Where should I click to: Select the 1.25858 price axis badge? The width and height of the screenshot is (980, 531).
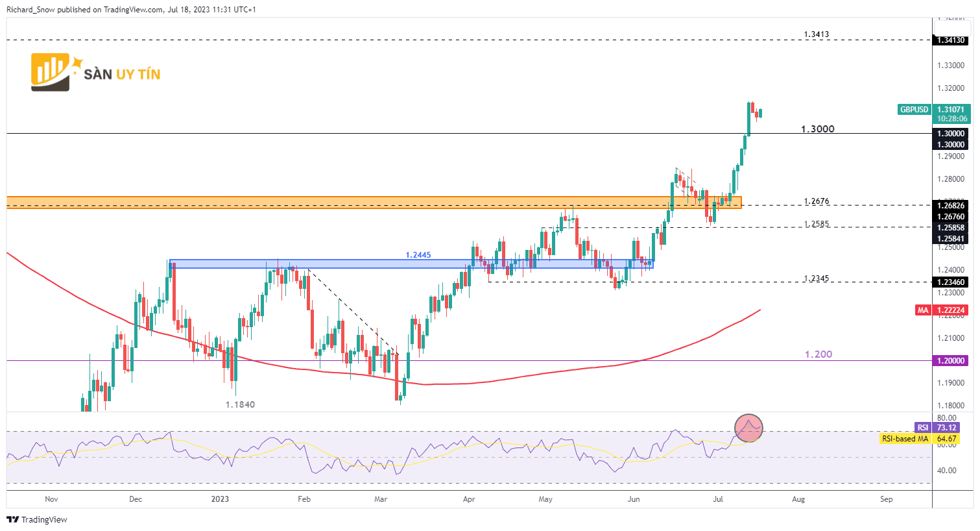pyautogui.click(x=951, y=228)
